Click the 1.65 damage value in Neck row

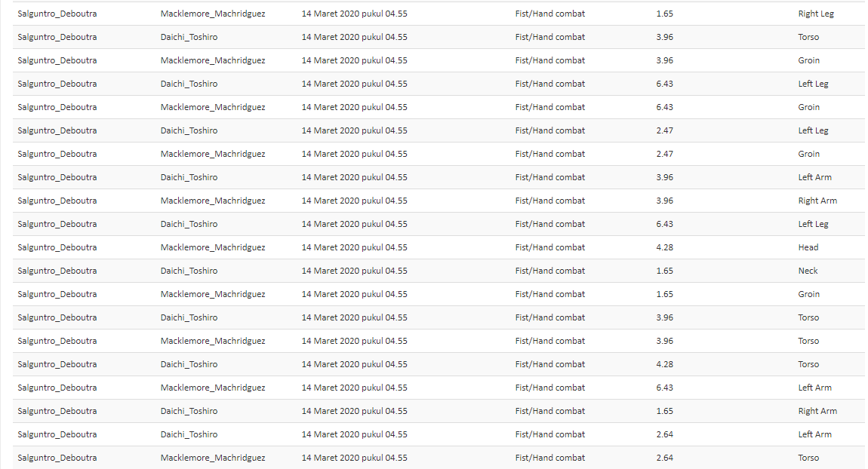[x=664, y=271]
